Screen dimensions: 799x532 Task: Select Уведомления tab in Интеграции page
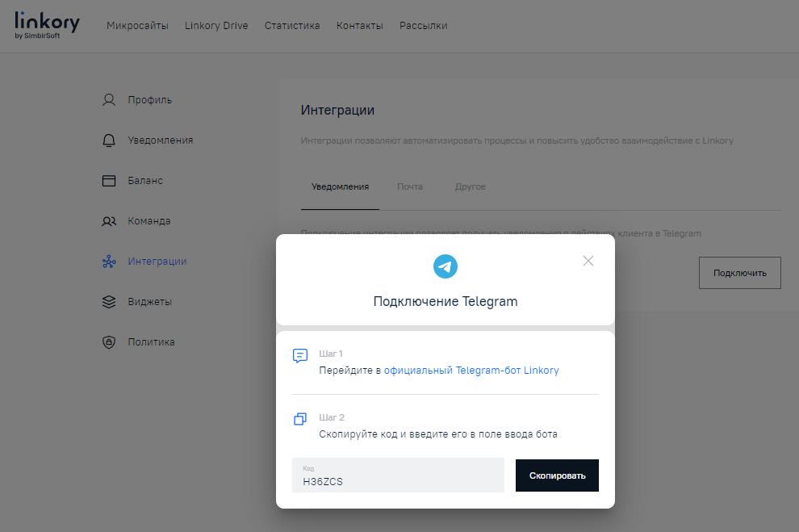(x=340, y=186)
